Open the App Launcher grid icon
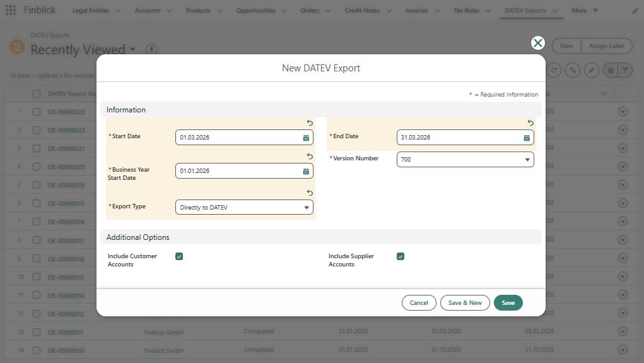644x363 pixels. [11, 10]
